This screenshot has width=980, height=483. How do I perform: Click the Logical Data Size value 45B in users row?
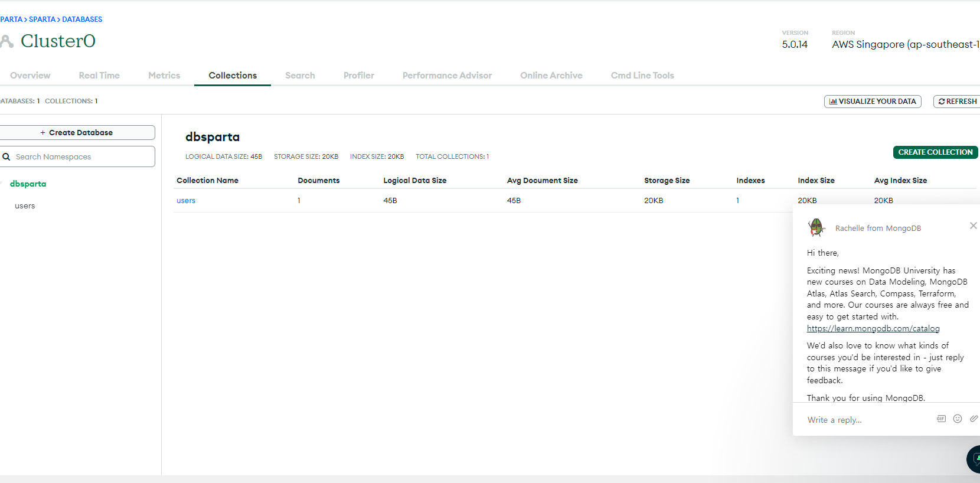click(390, 201)
